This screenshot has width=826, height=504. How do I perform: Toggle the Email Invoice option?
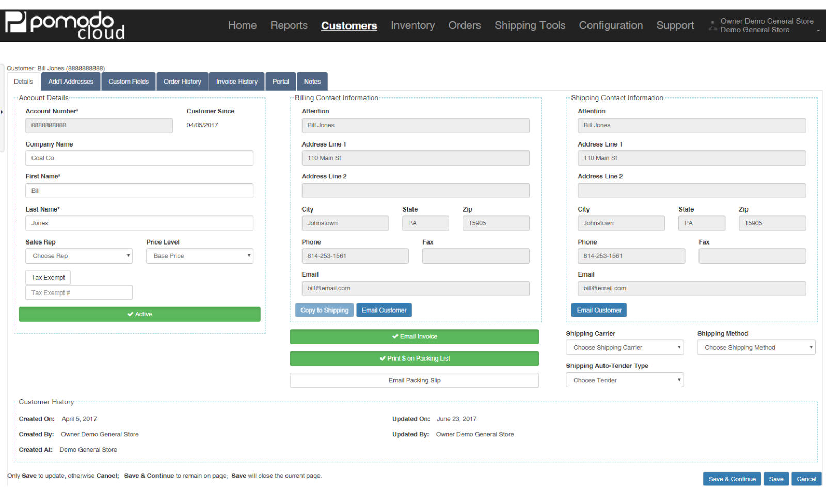pos(414,337)
